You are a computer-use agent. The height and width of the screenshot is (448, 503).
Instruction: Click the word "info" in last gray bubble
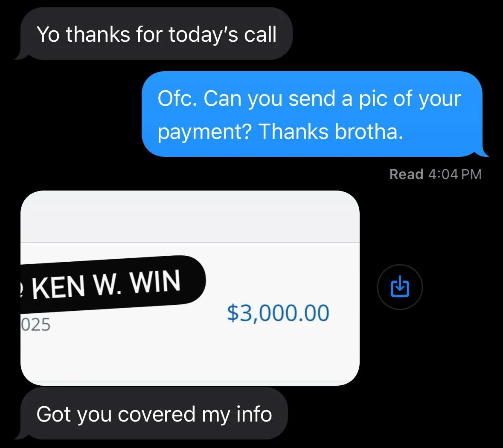tap(254, 414)
